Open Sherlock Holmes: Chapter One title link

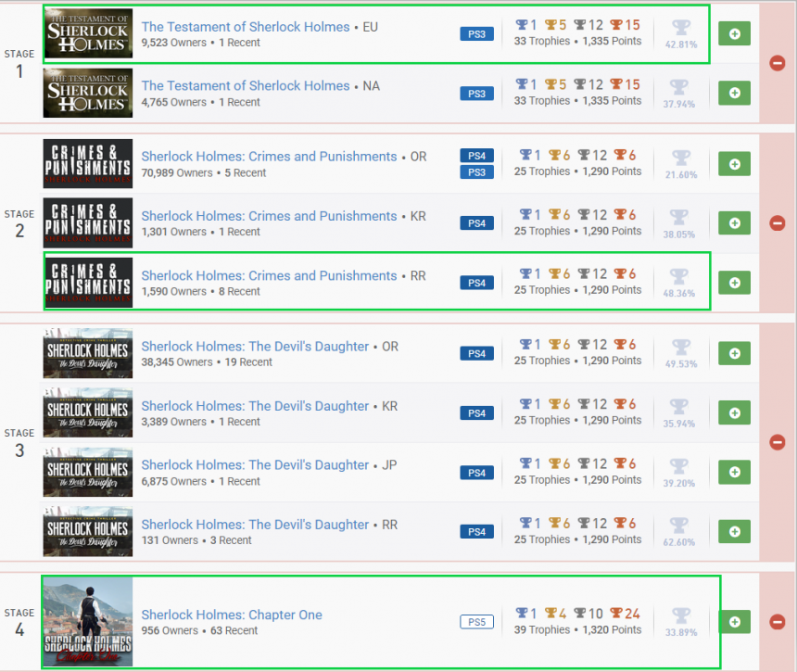click(232, 615)
